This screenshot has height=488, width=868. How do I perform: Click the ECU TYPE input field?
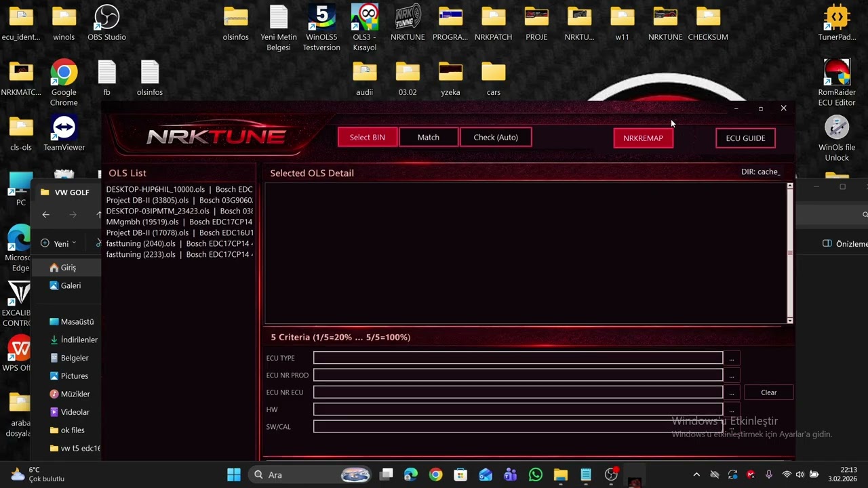point(518,358)
